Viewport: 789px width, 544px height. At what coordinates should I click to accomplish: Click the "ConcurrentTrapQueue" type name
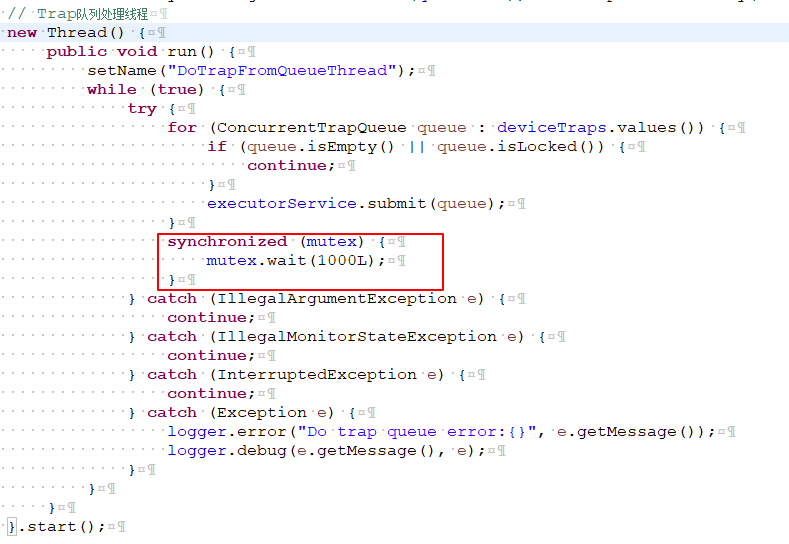point(311,128)
